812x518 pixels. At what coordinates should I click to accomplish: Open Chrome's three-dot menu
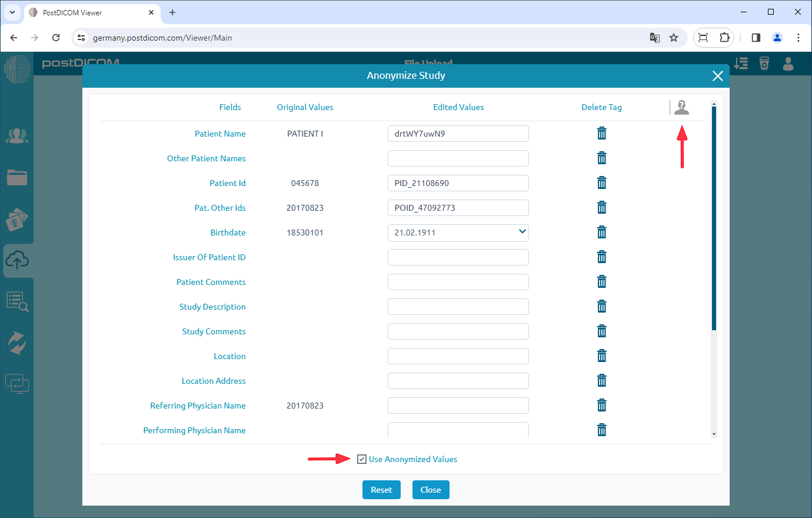click(x=798, y=38)
